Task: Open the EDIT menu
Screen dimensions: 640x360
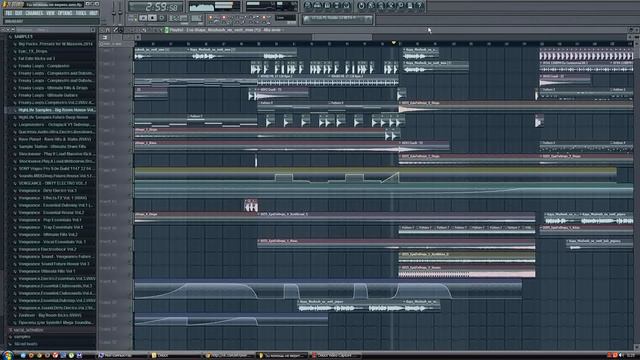Action: (19, 13)
